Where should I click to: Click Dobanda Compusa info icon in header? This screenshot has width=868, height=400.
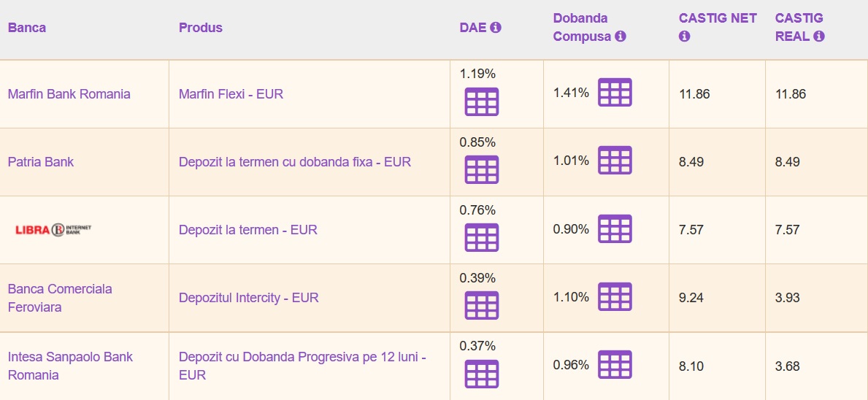[x=621, y=36]
